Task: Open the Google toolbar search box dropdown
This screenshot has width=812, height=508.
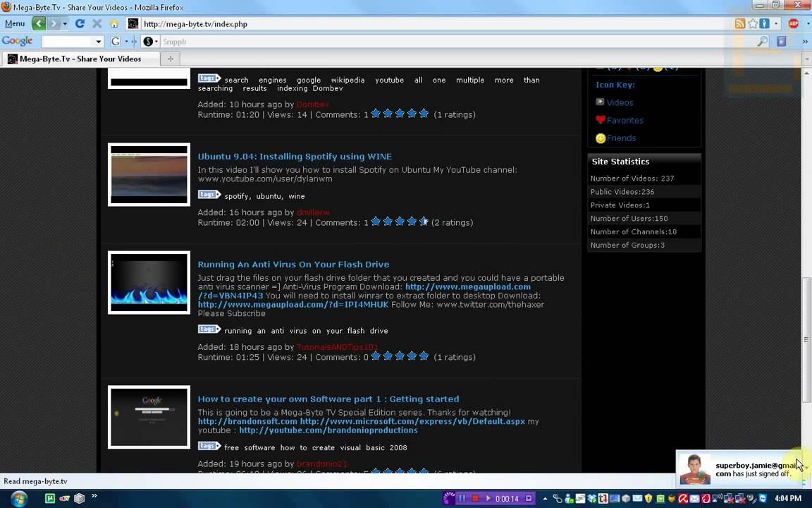Action: 99,42
